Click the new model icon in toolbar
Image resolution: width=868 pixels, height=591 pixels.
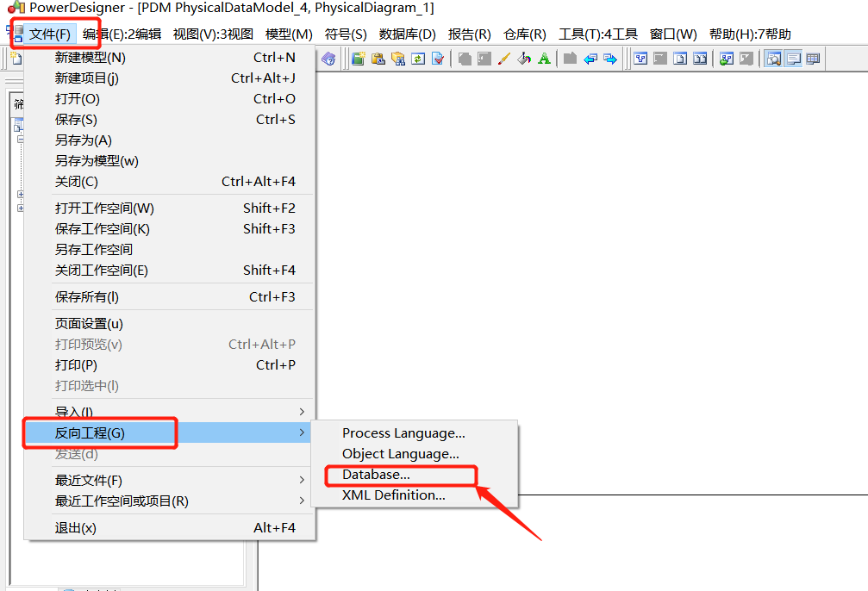[16, 58]
